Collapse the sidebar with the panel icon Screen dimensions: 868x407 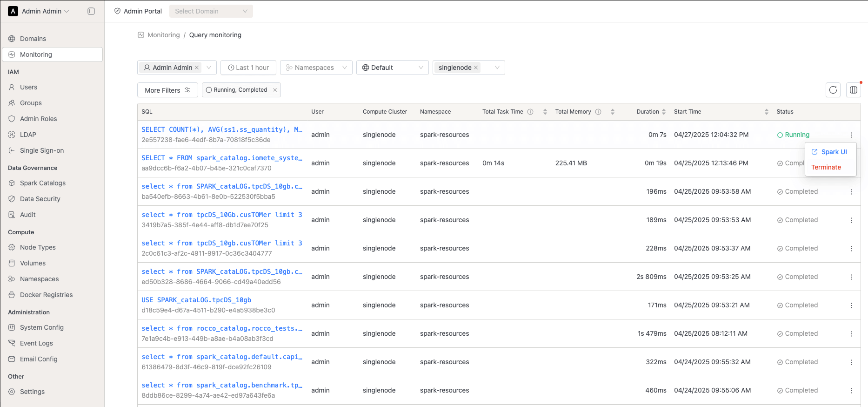pyautogui.click(x=91, y=11)
